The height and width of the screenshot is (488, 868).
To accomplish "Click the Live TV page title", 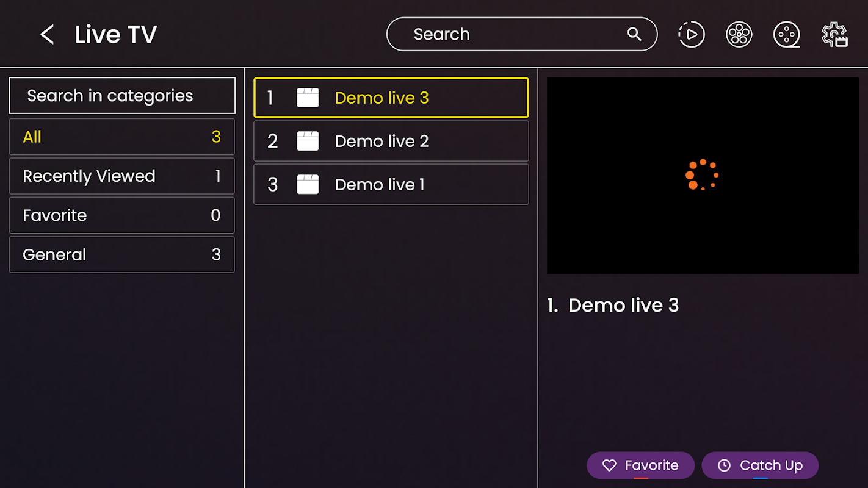I will pyautogui.click(x=116, y=35).
